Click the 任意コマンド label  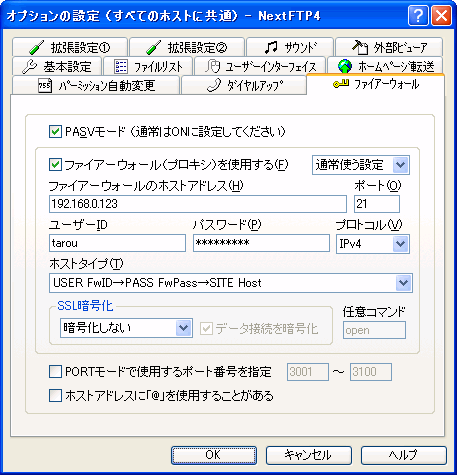click(x=374, y=312)
